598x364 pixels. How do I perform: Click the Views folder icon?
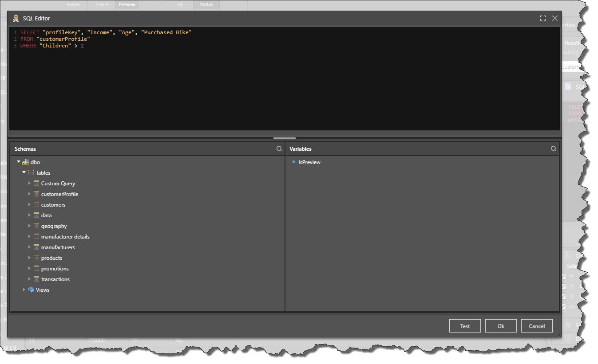[x=31, y=290]
